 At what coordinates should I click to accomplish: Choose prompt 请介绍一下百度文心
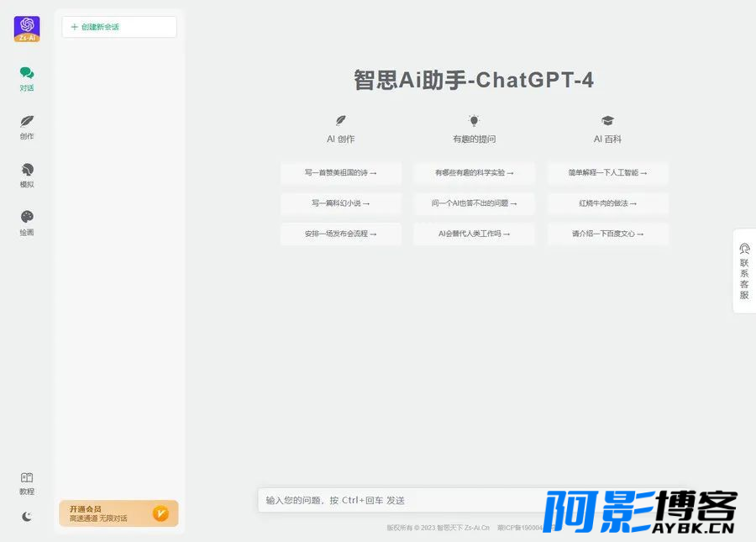[607, 234]
